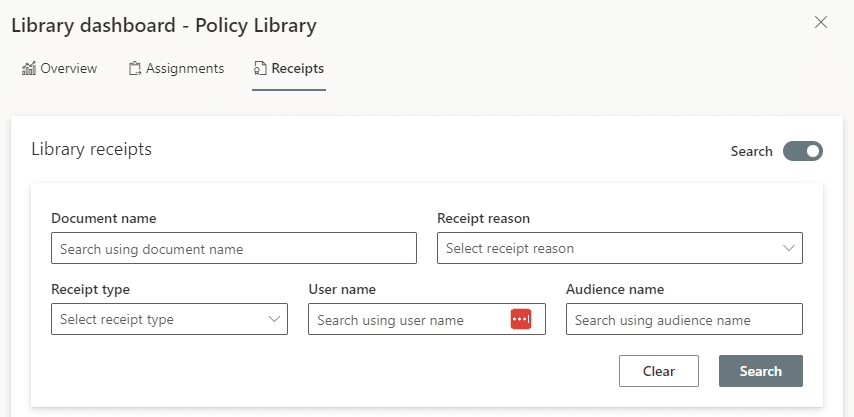Click the Document name search field
Image resolution: width=854 pixels, height=417 pixels.
coord(234,248)
